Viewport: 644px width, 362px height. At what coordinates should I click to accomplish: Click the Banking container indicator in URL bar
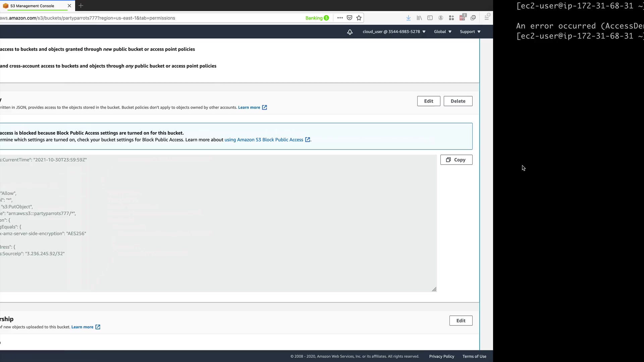click(317, 18)
